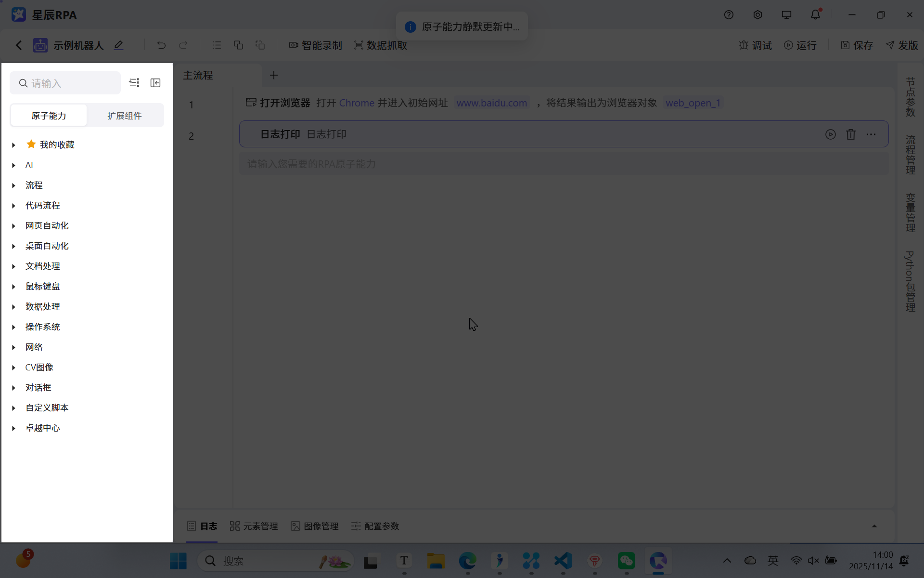Click the undo arrow icon
Image resolution: width=924 pixels, height=578 pixels.
pyautogui.click(x=161, y=45)
